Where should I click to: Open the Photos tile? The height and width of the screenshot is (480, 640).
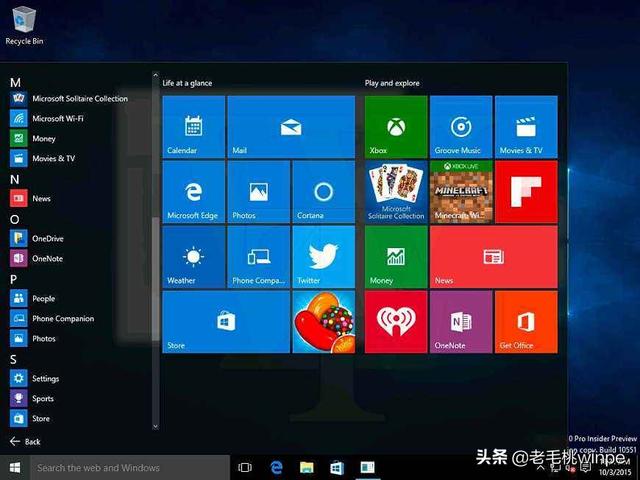(x=258, y=192)
